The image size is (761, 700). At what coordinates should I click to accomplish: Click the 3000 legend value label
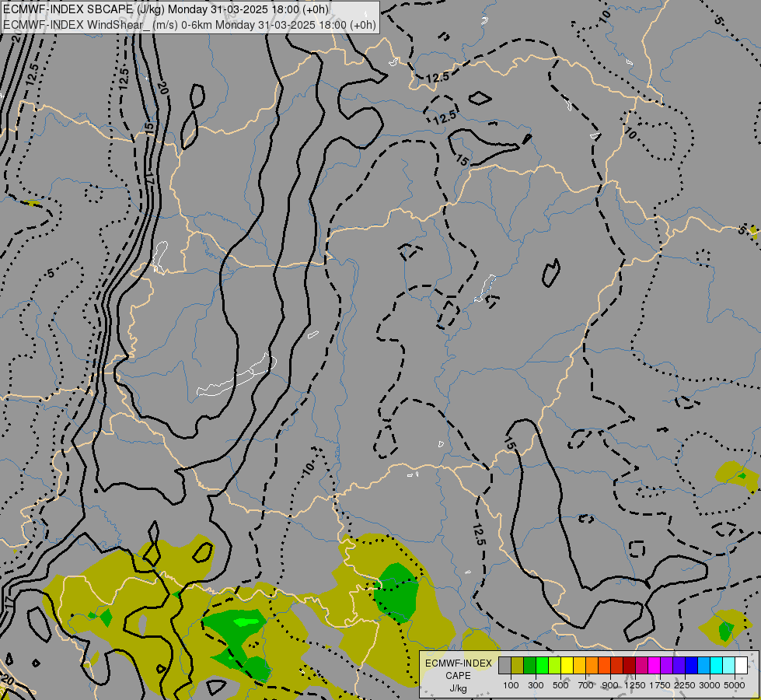click(710, 685)
